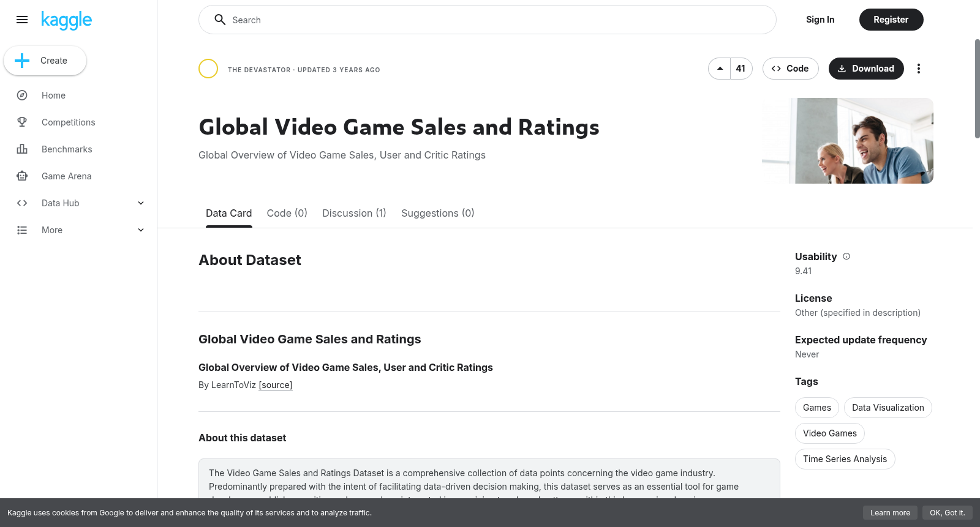Click the Game Arena robot icon
This screenshot has width=980, height=527.
point(22,176)
